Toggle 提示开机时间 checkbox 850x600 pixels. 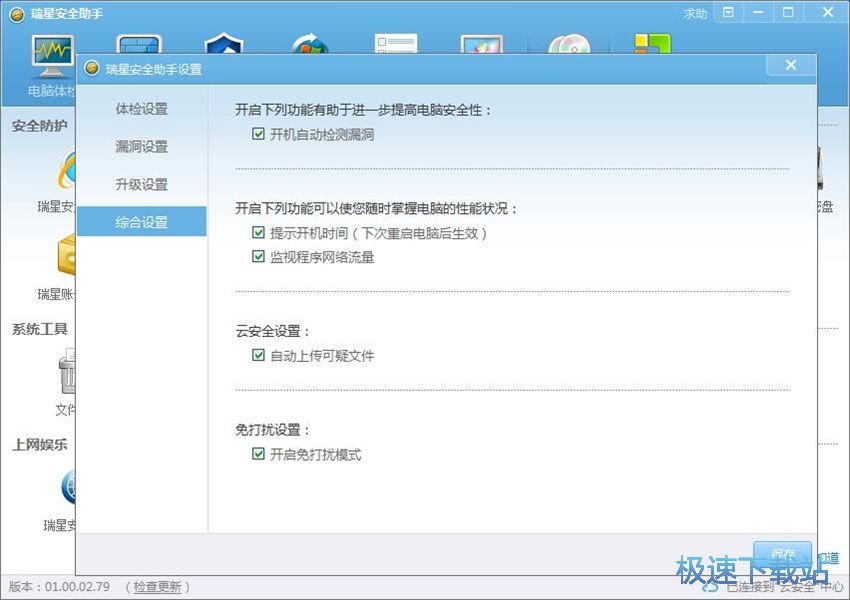click(259, 233)
